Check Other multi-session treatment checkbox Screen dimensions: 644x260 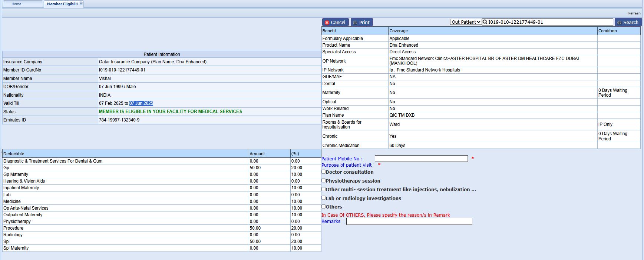[x=324, y=189]
